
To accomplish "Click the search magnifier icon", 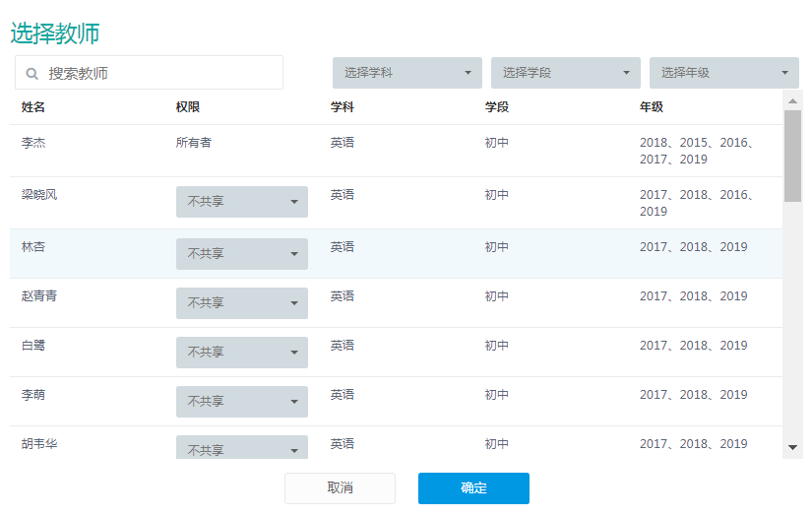I will [x=32, y=74].
